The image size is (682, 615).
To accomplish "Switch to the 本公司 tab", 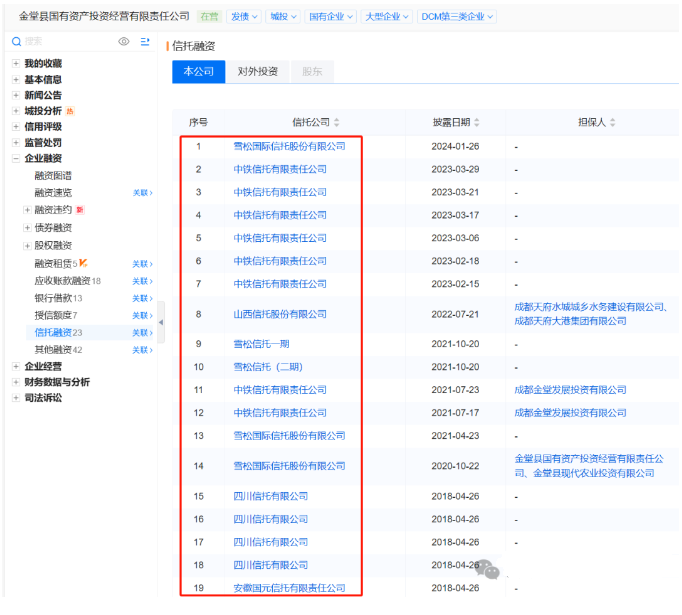I will 199,71.
